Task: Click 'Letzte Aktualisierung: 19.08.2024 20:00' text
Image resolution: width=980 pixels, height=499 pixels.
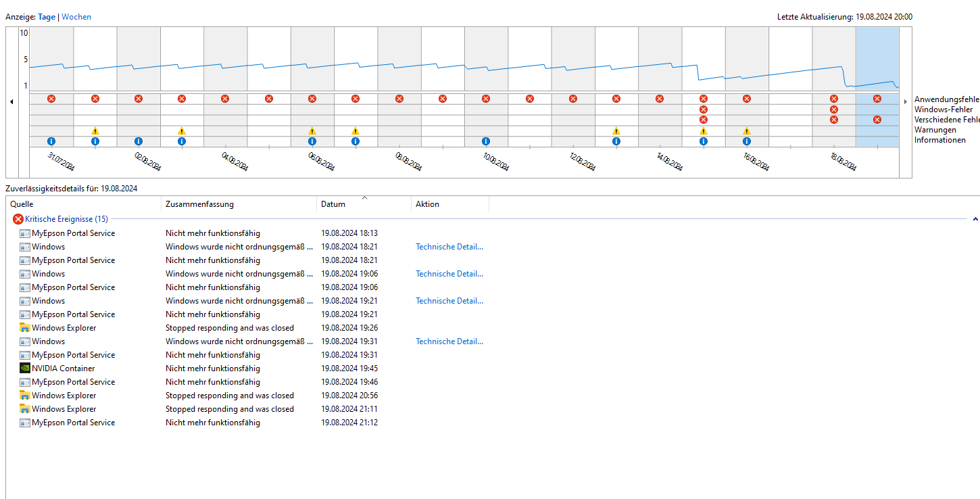Action: pos(845,17)
